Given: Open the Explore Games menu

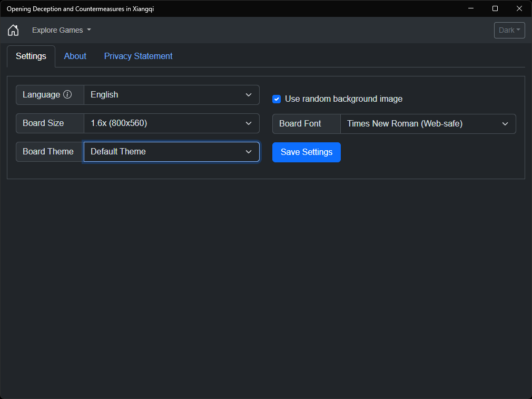Looking at the screenshot, I should click(x=62, y=30).
